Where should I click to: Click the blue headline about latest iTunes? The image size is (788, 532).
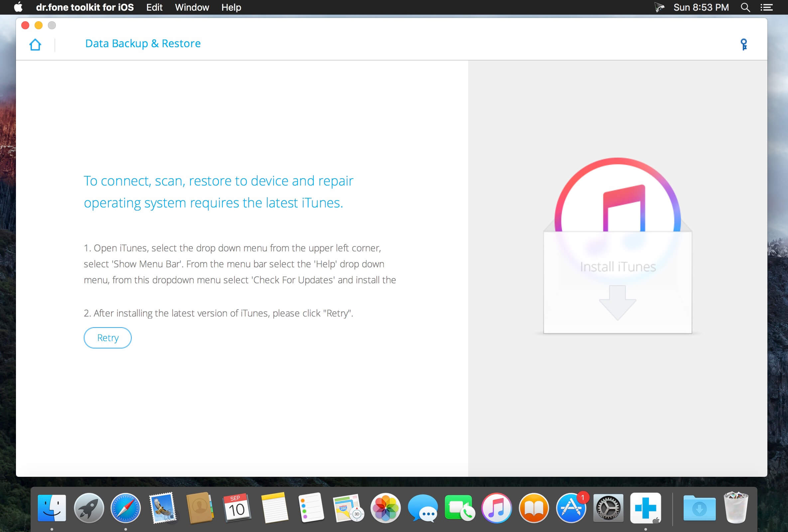218,192
